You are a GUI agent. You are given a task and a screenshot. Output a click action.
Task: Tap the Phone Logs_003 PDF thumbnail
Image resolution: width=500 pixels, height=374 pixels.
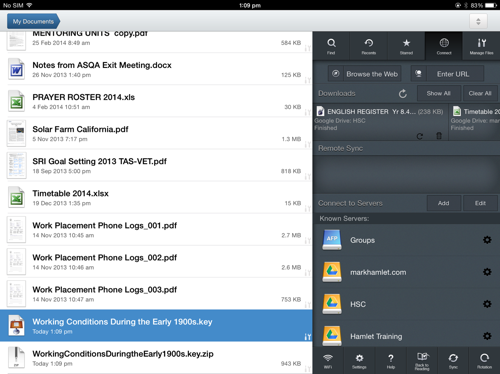[16, 294]
